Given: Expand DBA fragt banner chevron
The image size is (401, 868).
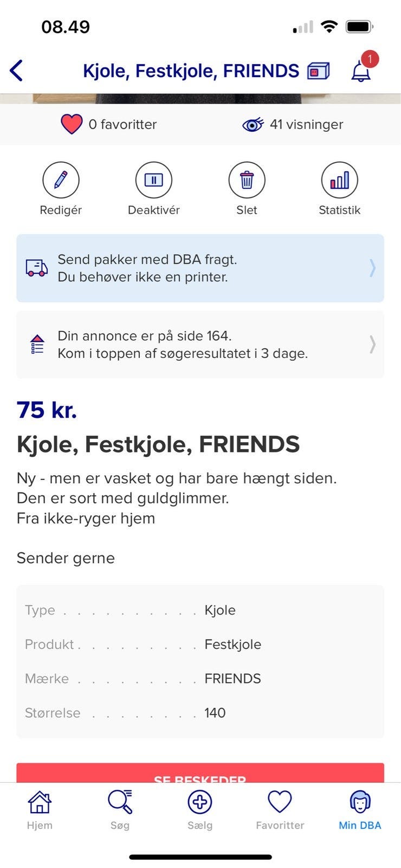Looking at the screenshot, I should pyautogui.click(x=372, y=268).
